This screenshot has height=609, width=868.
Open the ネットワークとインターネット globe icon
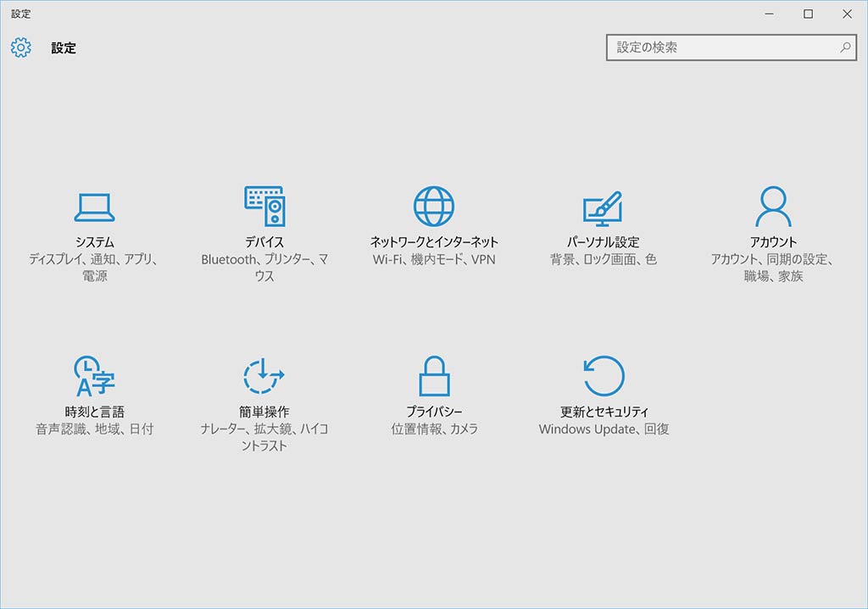coord(434,207)
